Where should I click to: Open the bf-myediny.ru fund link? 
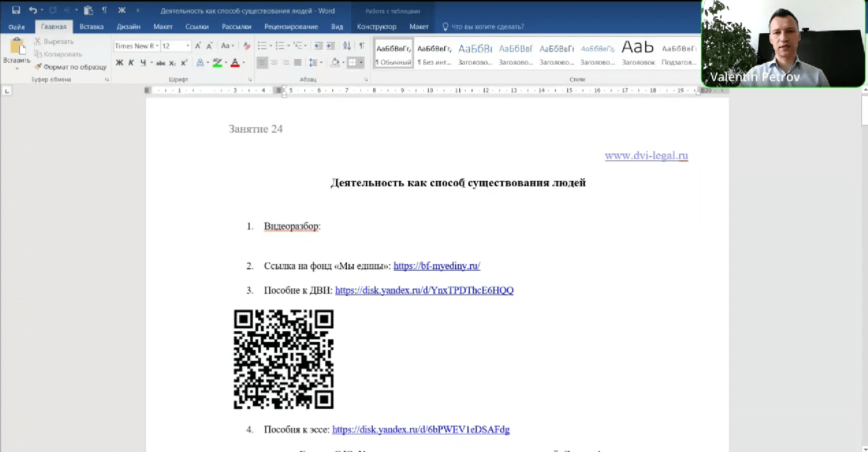pos(437,266)
